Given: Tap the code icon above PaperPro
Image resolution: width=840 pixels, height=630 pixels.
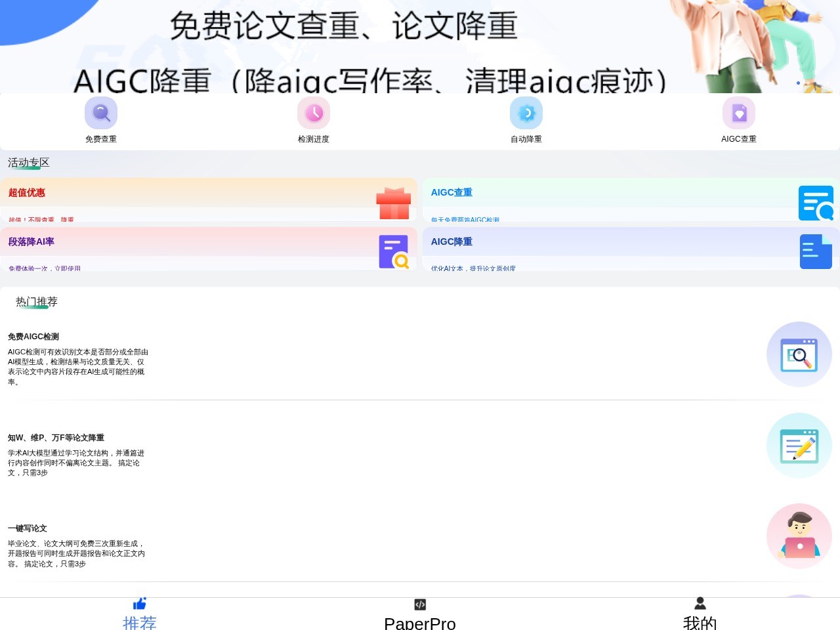Looking at the screenshot, I should point(419,604).
